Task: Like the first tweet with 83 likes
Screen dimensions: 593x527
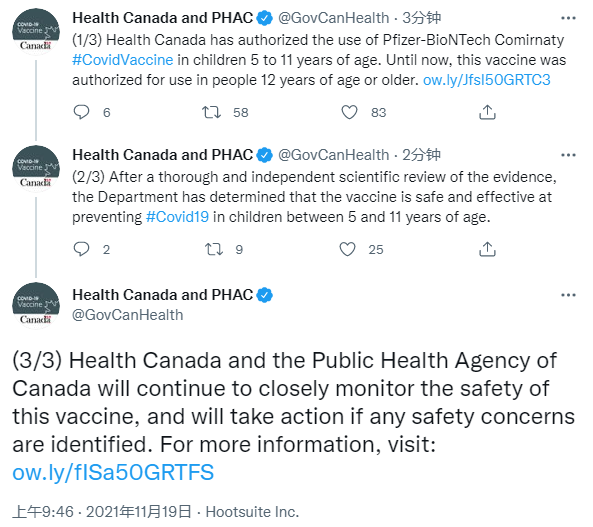Action: 349,112
